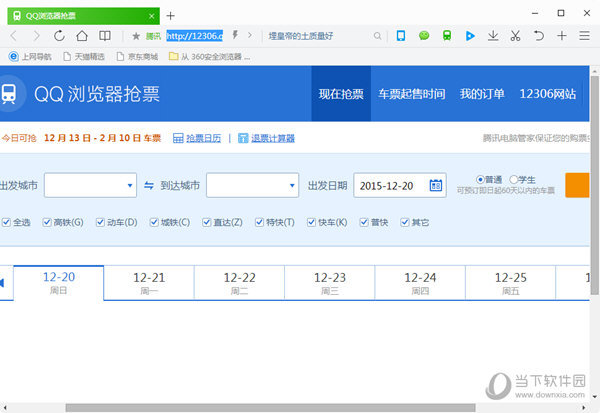Open the 天猫精选 bookmark
600x413 pixels.
point(84,57)
